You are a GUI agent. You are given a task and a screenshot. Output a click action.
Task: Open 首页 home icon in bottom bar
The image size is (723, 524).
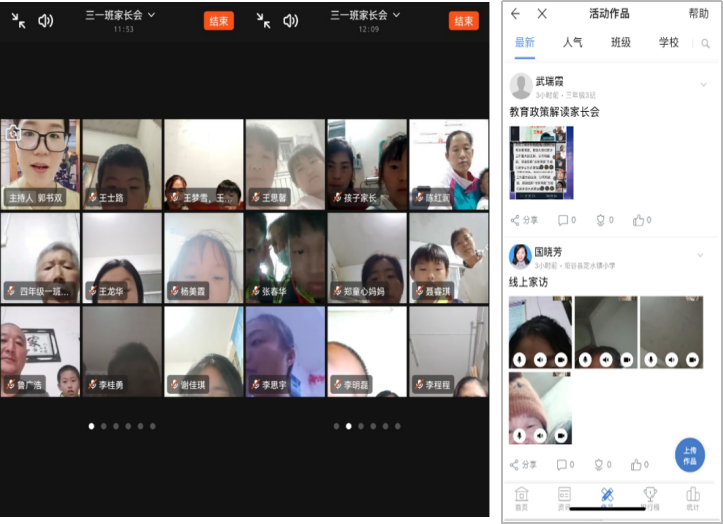click(x=521, y=497)
